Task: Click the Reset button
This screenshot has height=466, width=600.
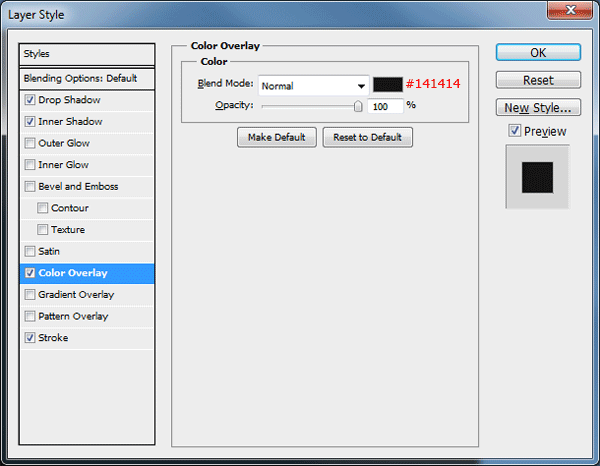Action: coord(538,80)
